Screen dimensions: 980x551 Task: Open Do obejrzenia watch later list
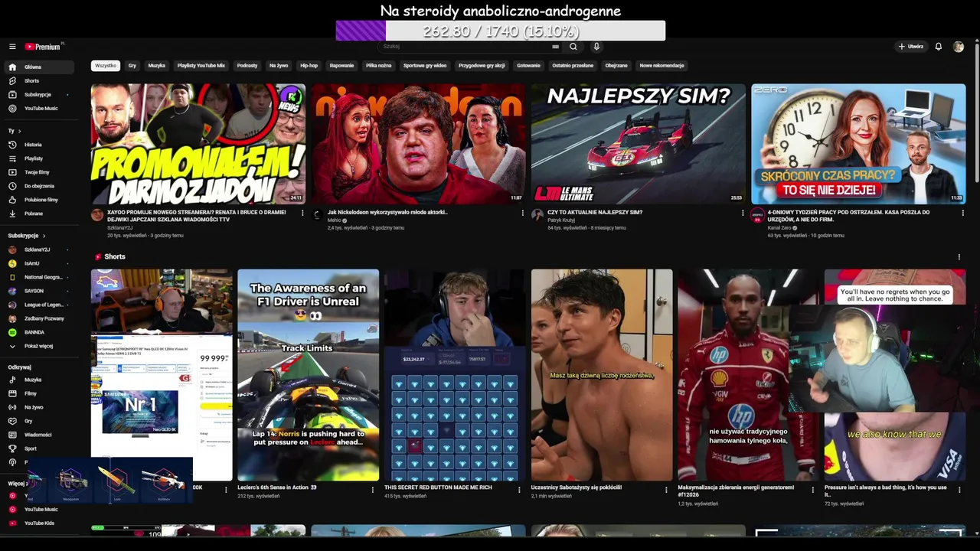(x=41, y=186)
